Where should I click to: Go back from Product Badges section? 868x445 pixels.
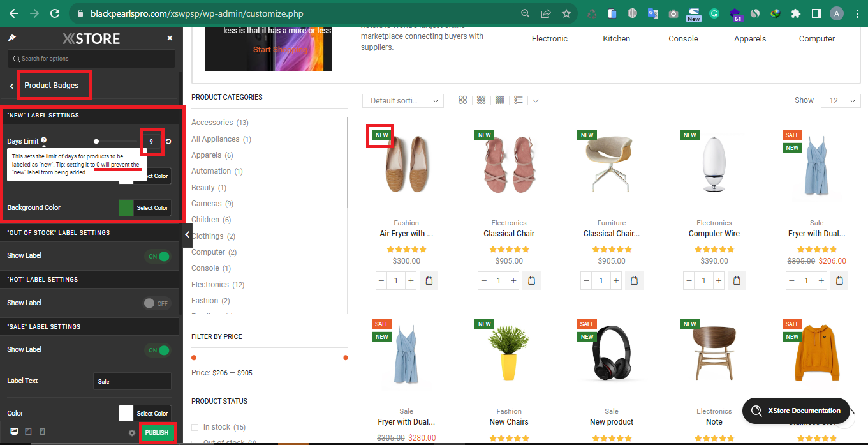[11, 86]
